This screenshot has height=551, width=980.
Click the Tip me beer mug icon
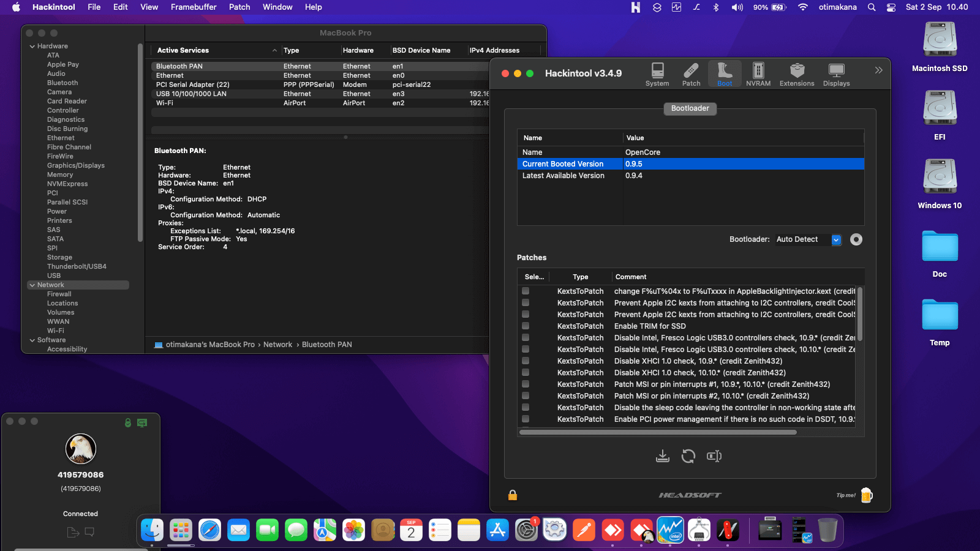pyautogui.click(x=866, y=495)
